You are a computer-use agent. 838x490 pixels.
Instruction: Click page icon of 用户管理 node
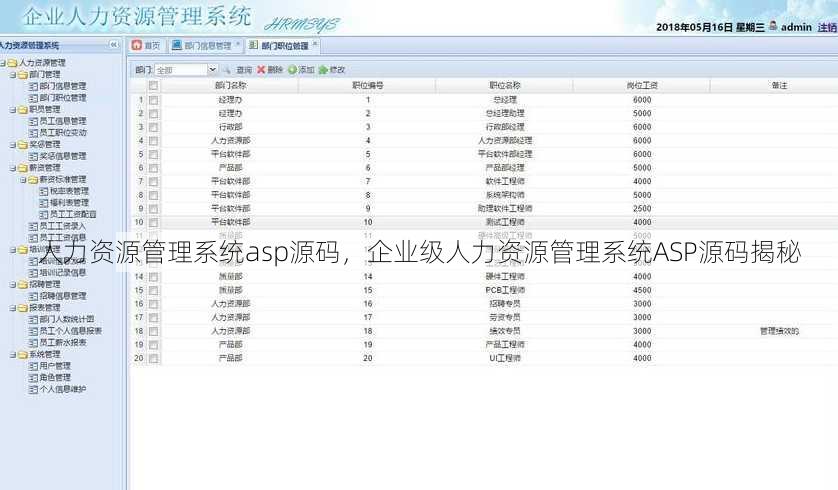[33, 367]
